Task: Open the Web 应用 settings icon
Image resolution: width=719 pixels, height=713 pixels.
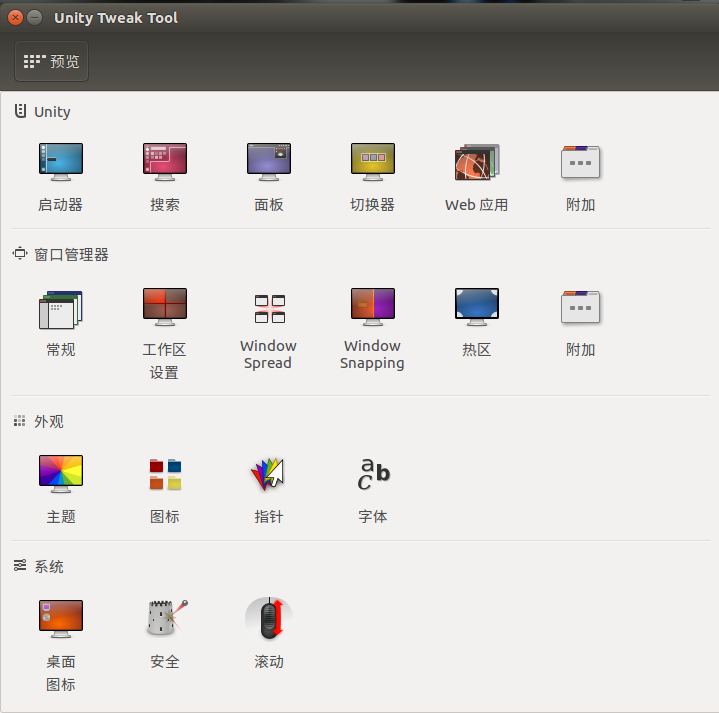Action: click(477, 162)
